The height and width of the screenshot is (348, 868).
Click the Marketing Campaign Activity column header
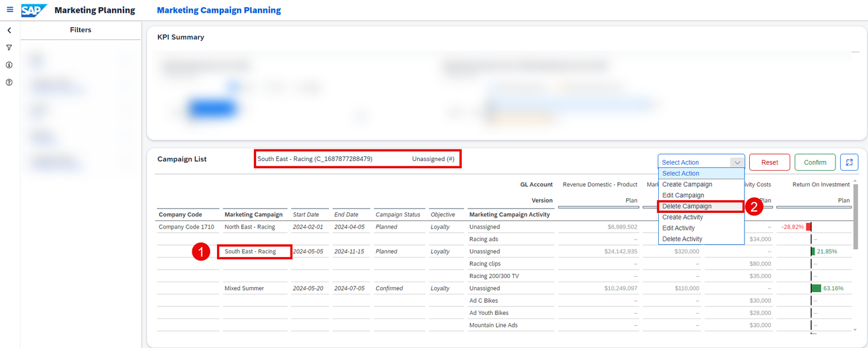click(509, 214)
